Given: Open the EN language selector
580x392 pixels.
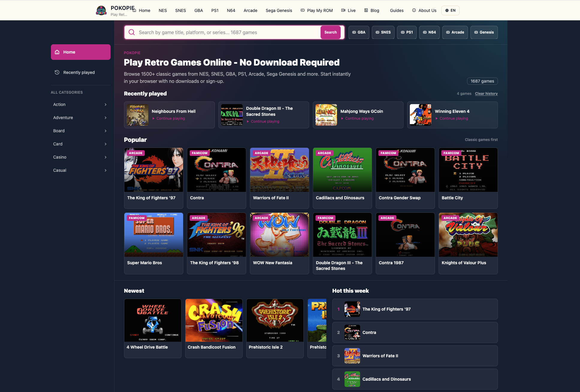Looking at the screenshot, I should click(450, 10).
